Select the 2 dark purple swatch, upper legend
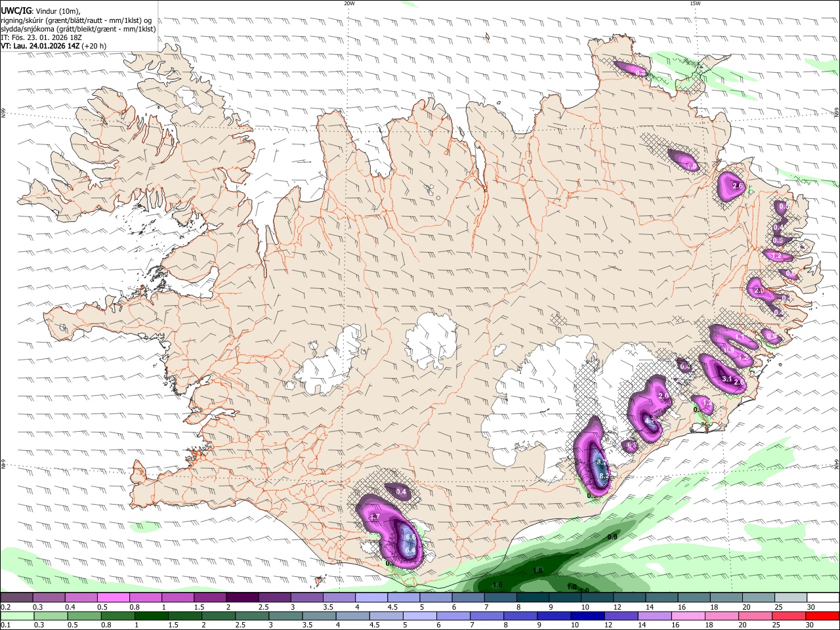 click(241, 598)
